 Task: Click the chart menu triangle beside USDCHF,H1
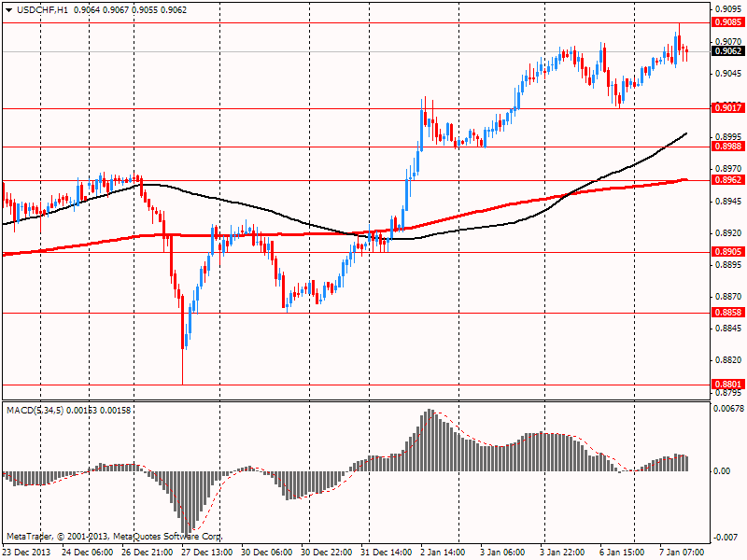(x=8, y=9)
